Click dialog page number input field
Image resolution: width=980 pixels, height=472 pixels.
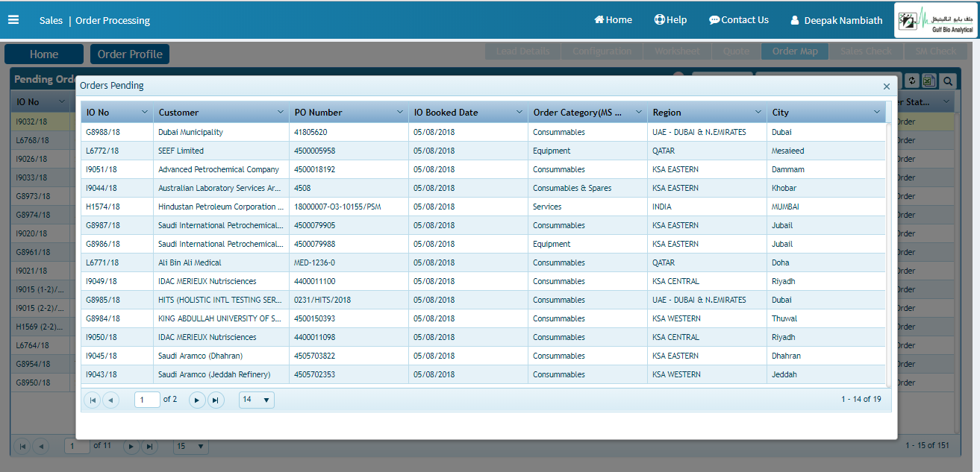coord(147,400)
